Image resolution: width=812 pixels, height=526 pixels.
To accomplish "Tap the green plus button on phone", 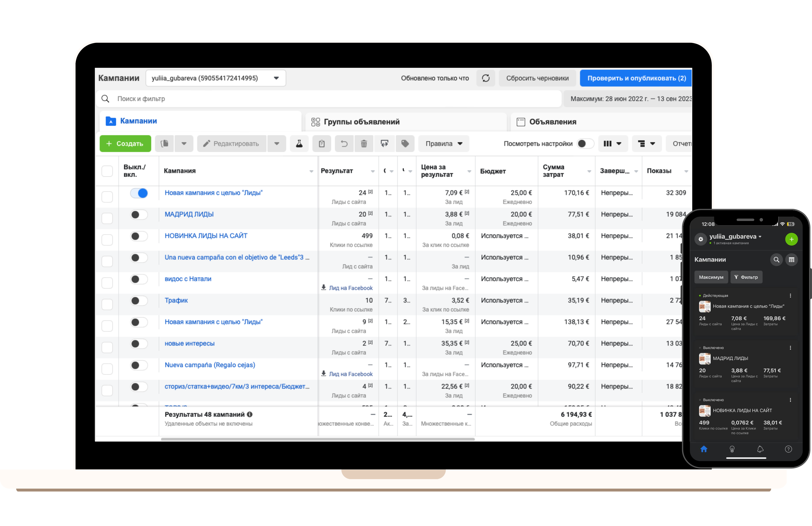I will [791, 239].
